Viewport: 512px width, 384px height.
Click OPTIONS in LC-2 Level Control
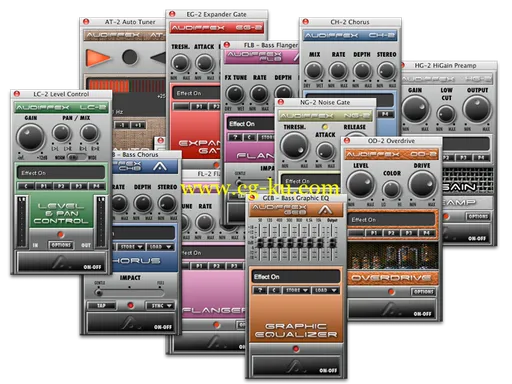click(60, 245)
